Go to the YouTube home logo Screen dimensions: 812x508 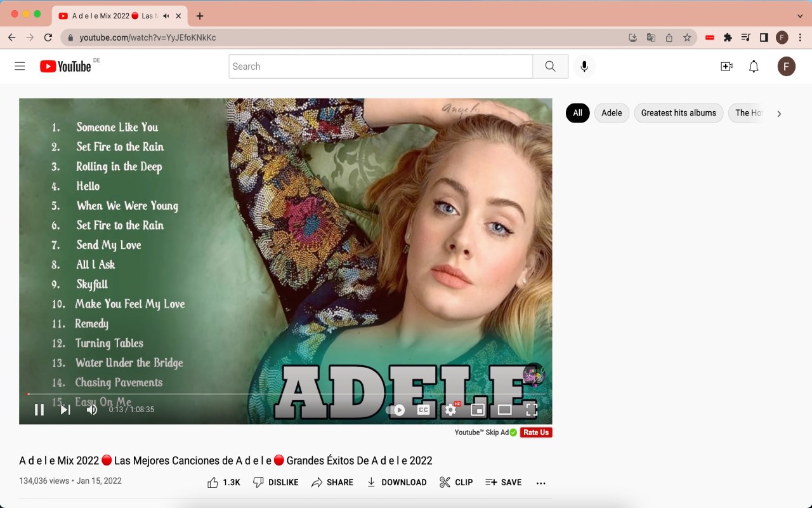tap(66, 66)
